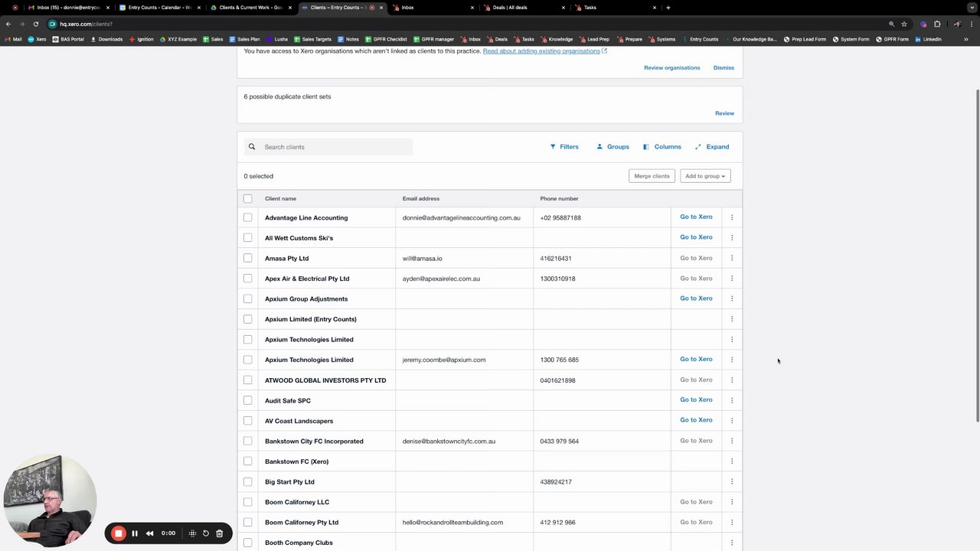Tick the checkbox for Apex Air & Electrical Pty Ltd
This screenshot has height=551, width=980.
click(247, 279)
